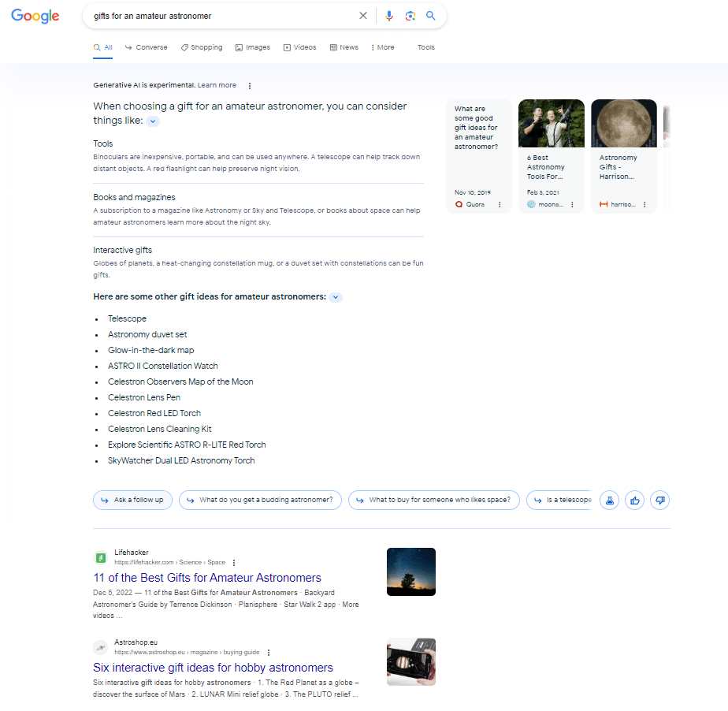Image resolution: width=728 pixels, height=711 pixels.
Task: Click 'Glow-in-the-dark map' list item
Action: click(x=151, y=350)
